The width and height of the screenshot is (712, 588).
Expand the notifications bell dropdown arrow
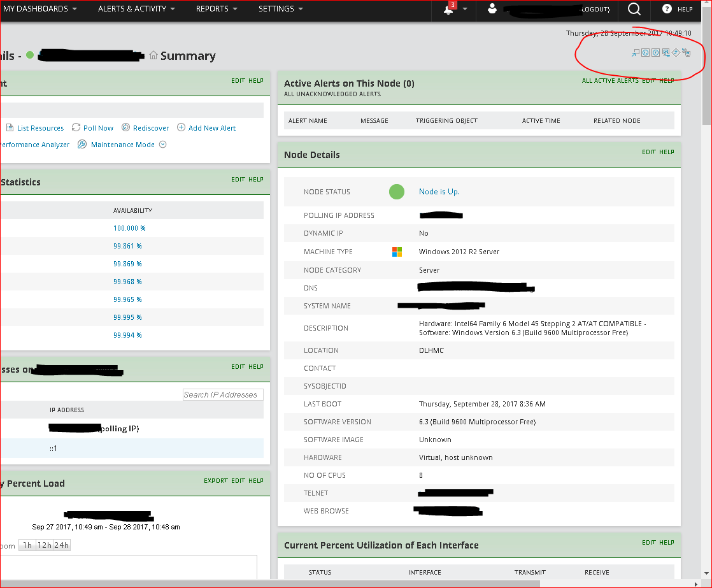point(464,9)
